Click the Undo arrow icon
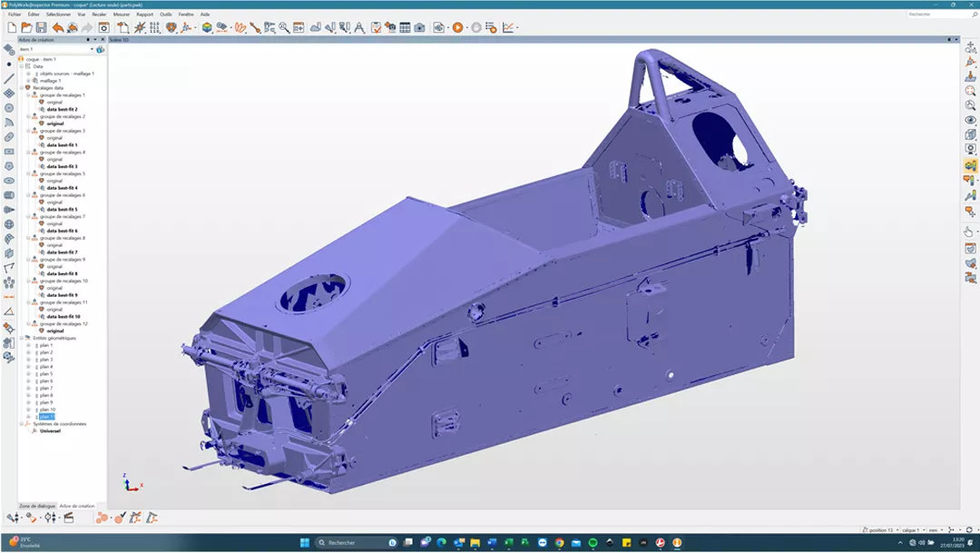 tap(58, 28)
